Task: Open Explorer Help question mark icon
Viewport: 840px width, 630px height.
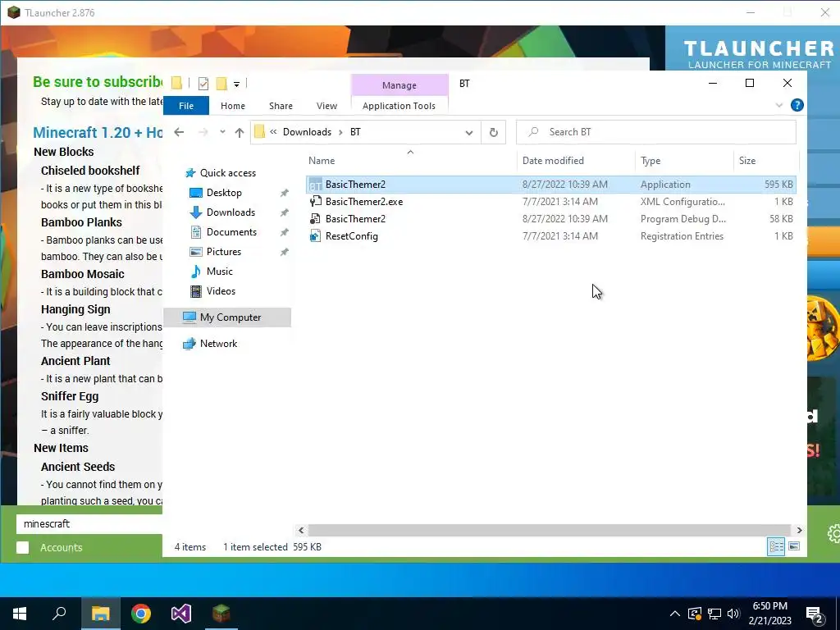Action: tap(797, 105)
